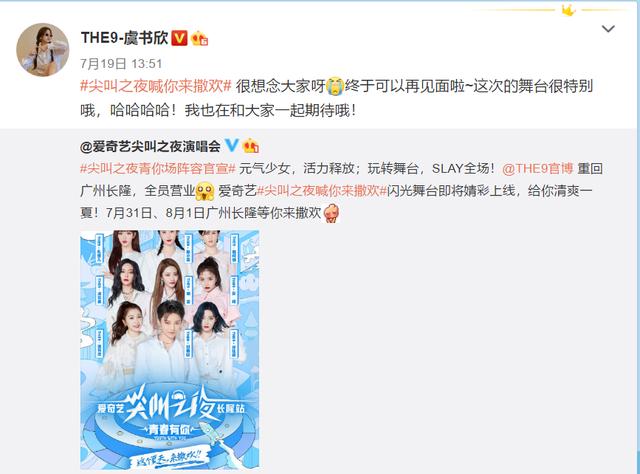Click the membership badge icon after THE9-虞书欣's name

(x=200, y=38)
